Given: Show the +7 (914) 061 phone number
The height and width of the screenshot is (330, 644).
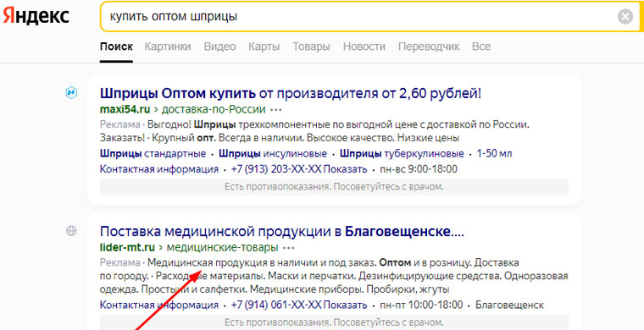Looking at the screenshot, I should [299, 305].
